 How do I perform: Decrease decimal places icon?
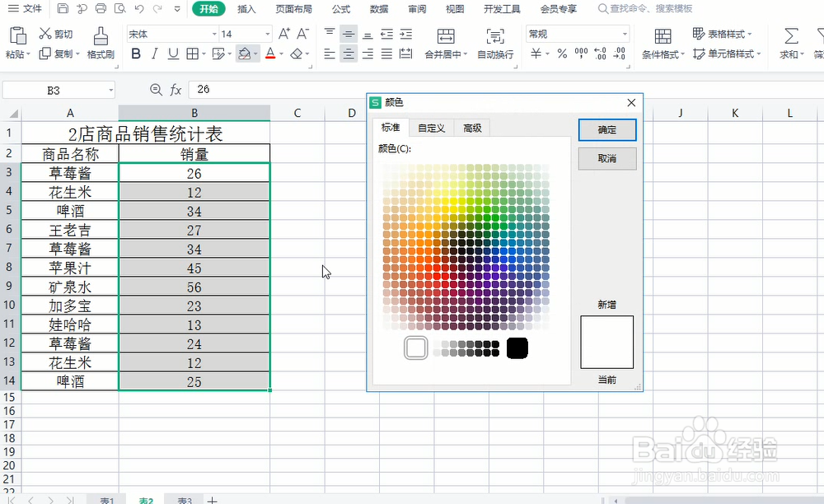[x=620, y=54]
